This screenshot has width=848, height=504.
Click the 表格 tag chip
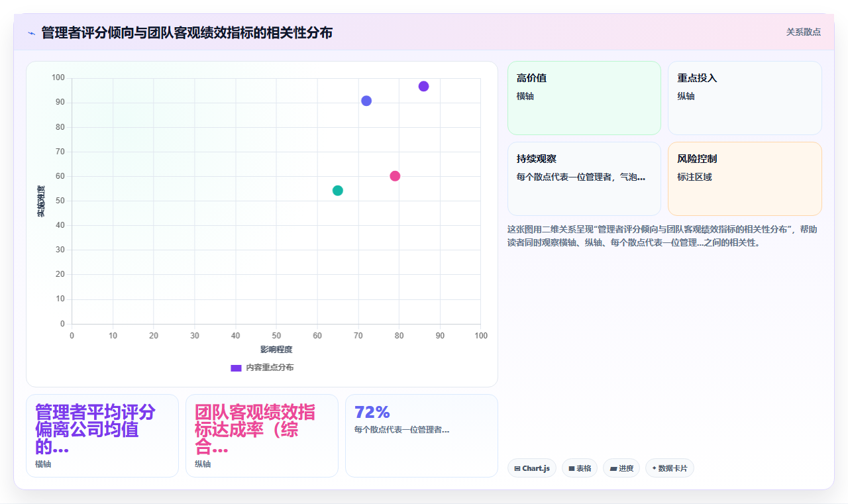click(580, 468)
